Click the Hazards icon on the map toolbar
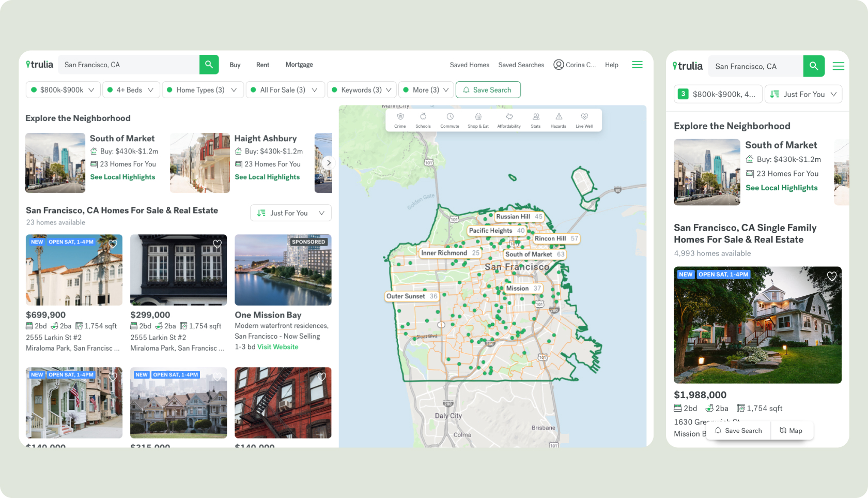Screen dimensions: 868x498 559,119
